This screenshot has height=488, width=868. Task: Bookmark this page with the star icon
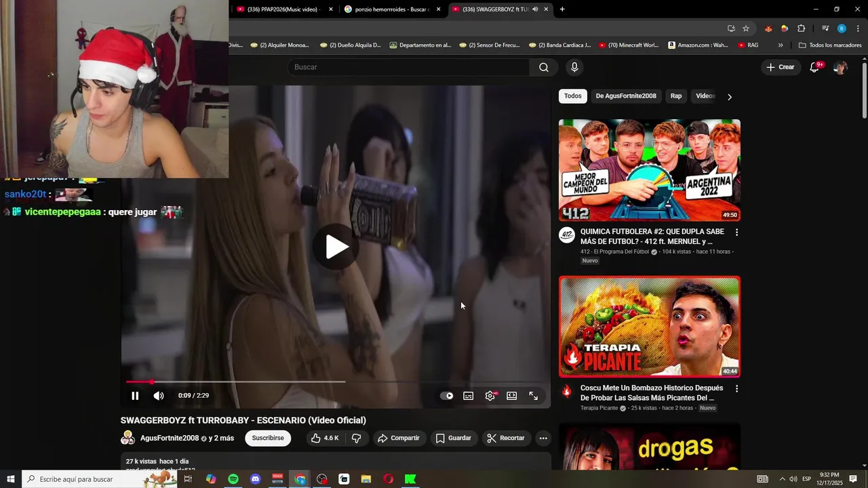746,28
